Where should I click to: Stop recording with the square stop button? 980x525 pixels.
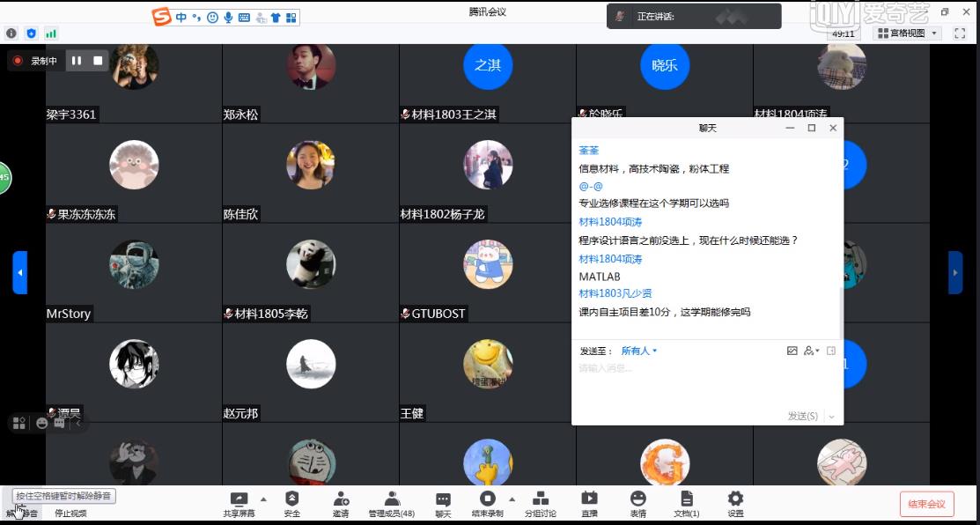[99, 61]
